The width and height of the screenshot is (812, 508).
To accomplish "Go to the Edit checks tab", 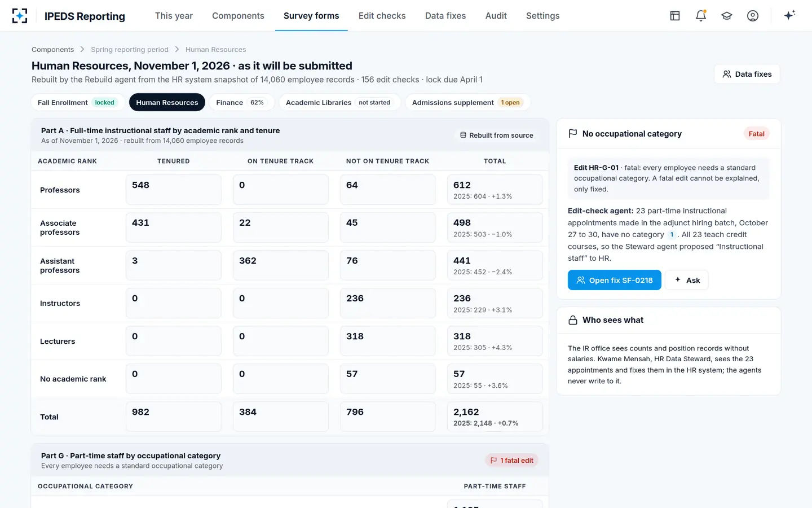I will pyautogui.click(x=382, y=16).
